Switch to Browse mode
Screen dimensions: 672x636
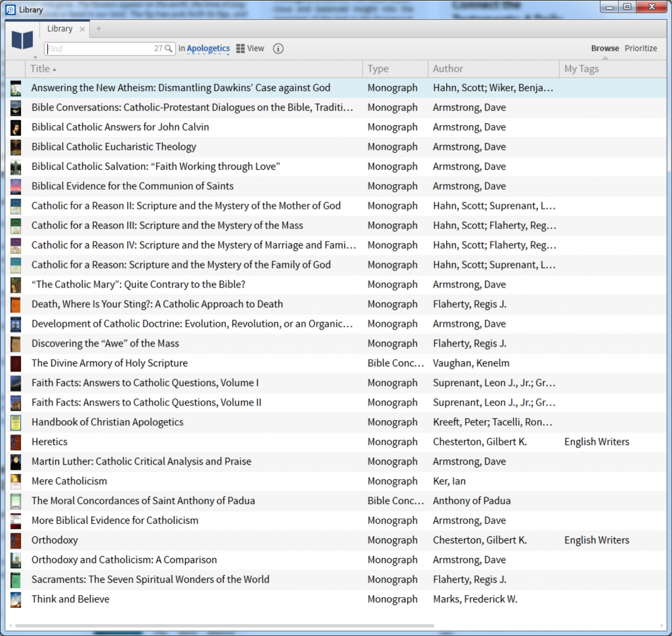[604, 49]
